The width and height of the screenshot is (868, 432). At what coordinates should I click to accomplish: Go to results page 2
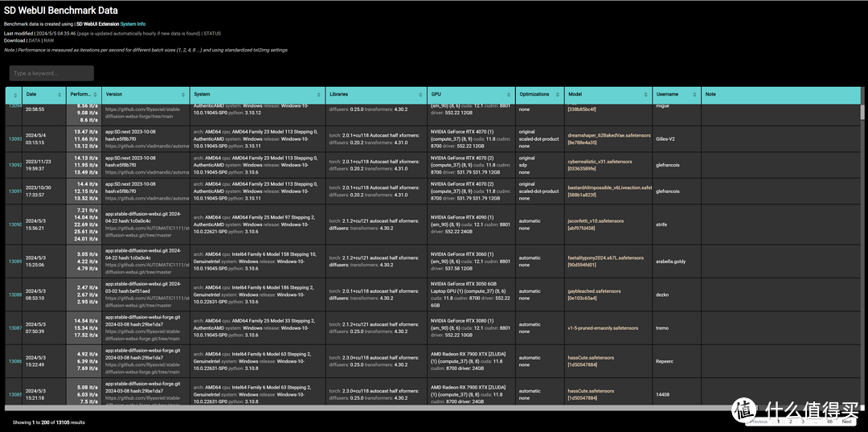pyautogui.click(x=790, y=422)
